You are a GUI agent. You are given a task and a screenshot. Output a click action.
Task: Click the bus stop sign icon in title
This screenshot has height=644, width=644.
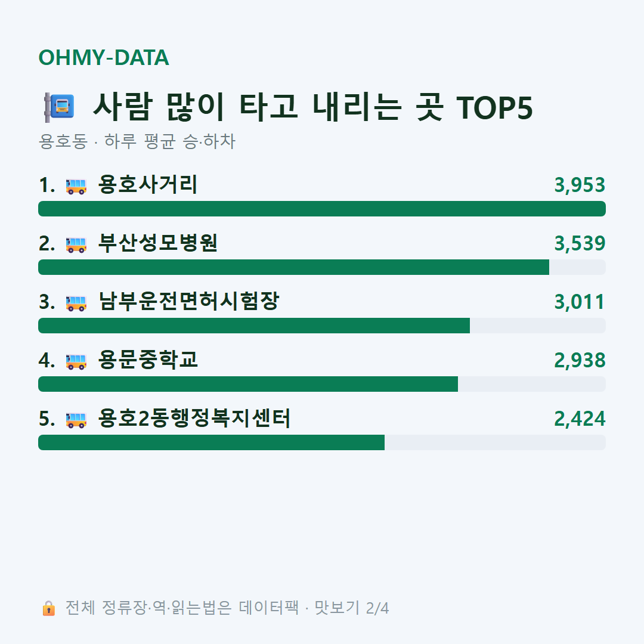(59, 107)
